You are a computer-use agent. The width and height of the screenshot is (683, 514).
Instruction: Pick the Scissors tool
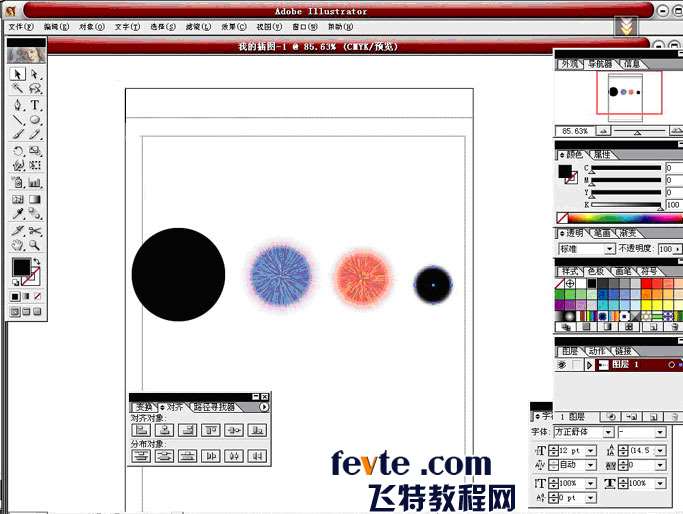tap(35, 231)
